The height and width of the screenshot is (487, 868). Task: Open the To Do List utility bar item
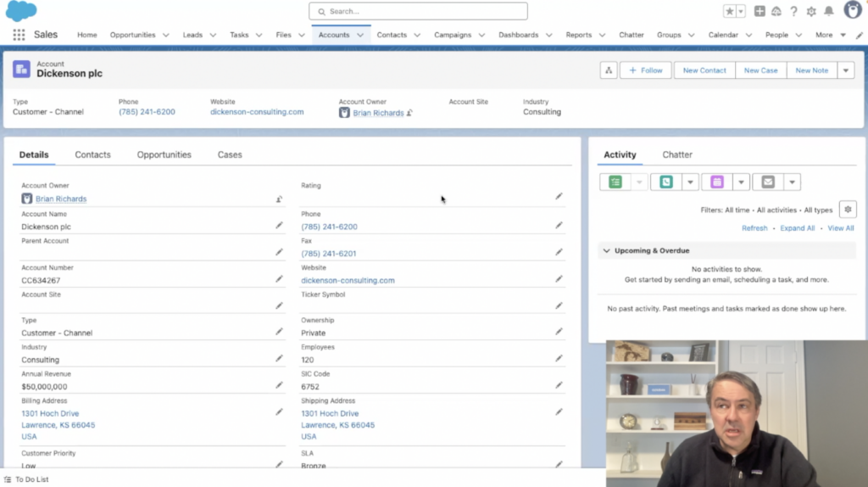[x=26, y=479]
